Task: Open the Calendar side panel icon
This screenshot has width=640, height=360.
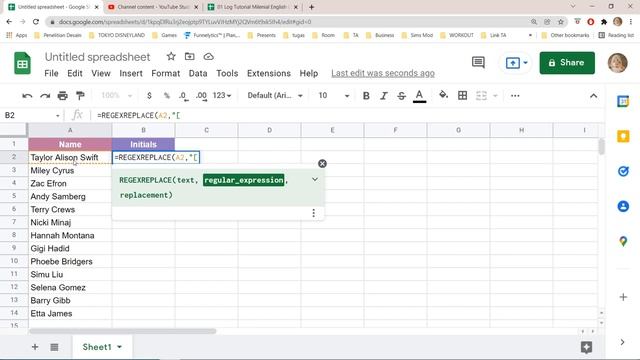Action: pos(623,101)
